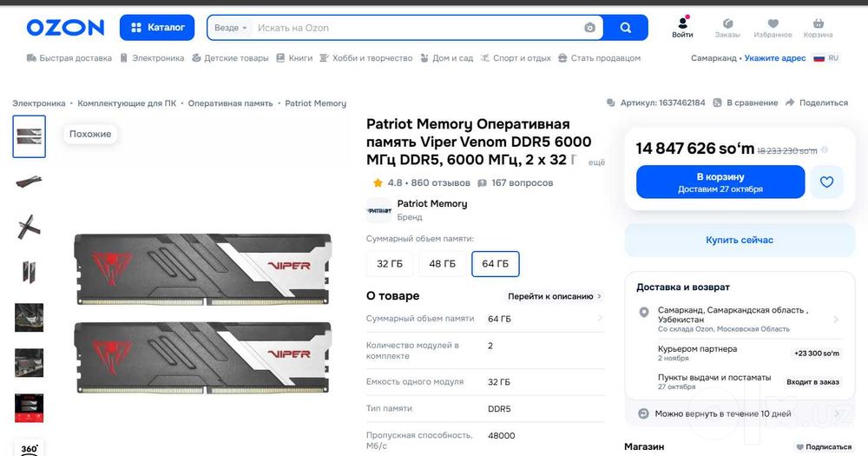Expand the product title with ещё
Screen dimensions: 868x456
[x=596, y=162]
